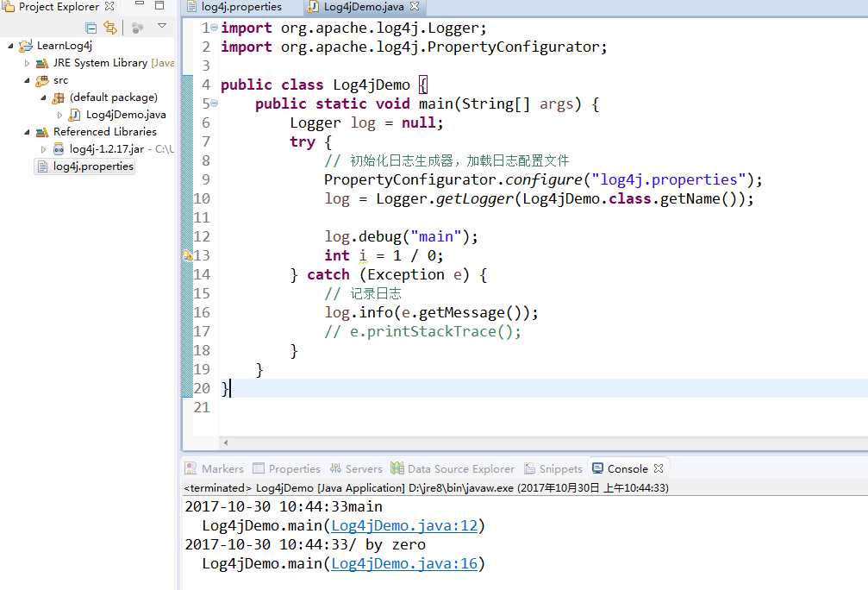Select the default package icon

tap(58, 98)
